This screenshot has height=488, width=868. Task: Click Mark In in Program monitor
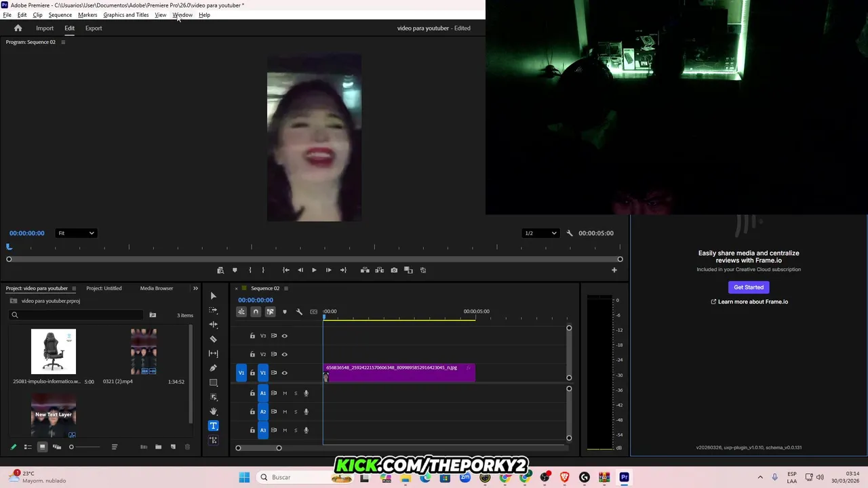[x=250, y=270]
